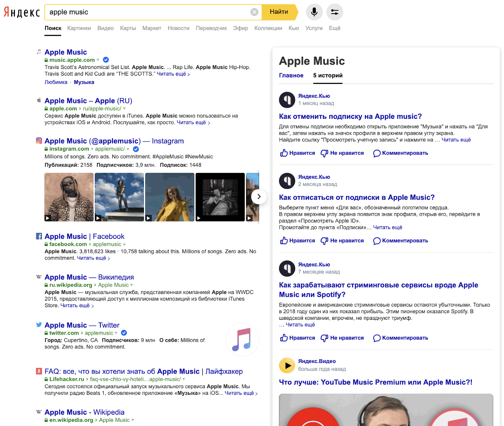Open the apple.com result dropdown arrow

124,109
